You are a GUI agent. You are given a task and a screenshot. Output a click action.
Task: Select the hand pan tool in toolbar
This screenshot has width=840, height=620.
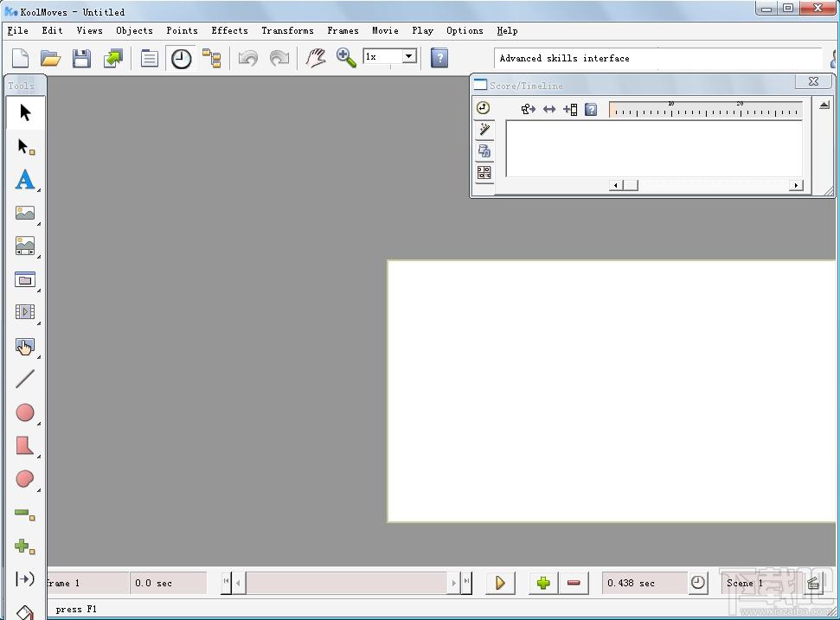coord(316,58)
